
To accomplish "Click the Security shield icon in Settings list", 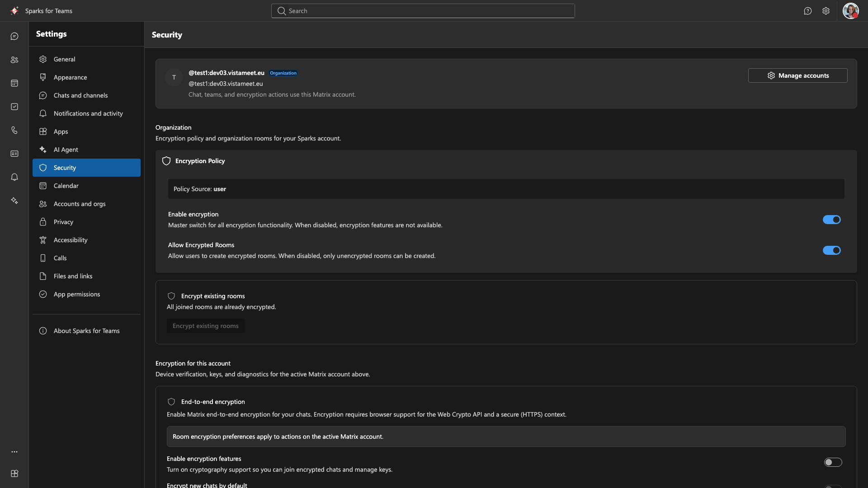I will tap(43, 168).
